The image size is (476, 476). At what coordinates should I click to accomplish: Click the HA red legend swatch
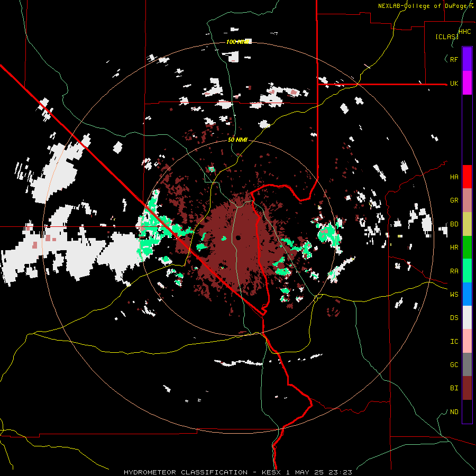[x=467, y=177]
